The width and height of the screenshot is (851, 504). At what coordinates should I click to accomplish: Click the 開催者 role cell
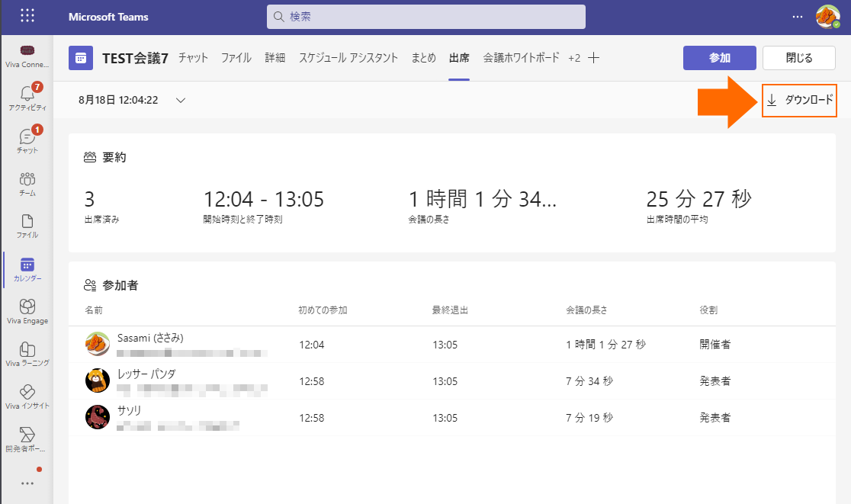[715, 345]
